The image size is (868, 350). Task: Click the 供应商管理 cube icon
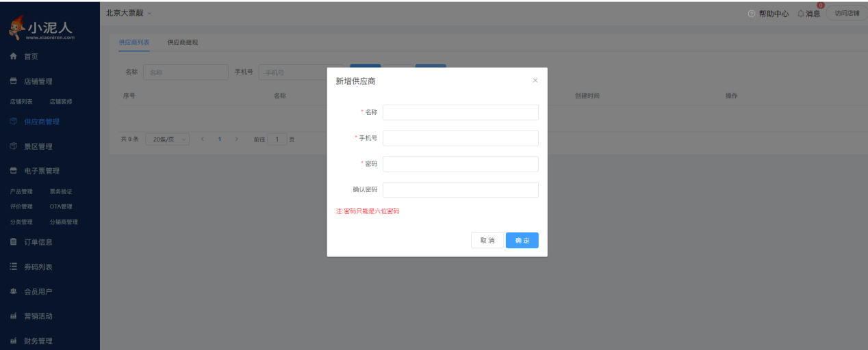13,122
